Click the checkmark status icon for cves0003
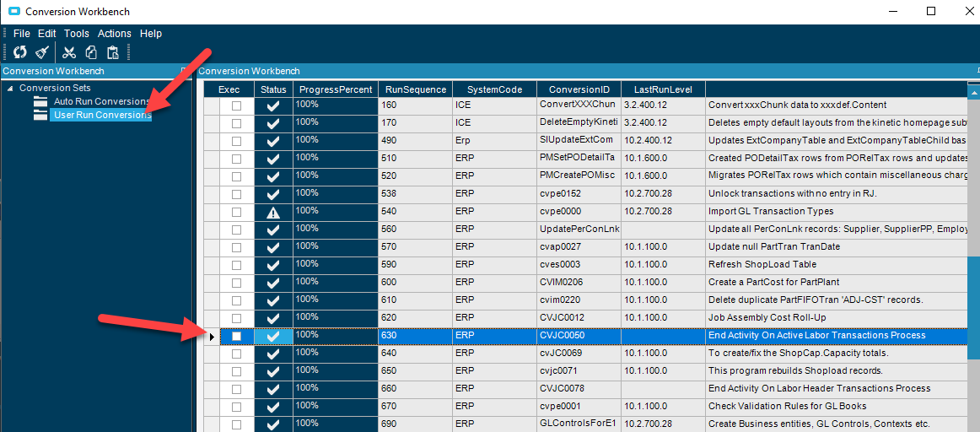The height and width of the screenshot is (432, 980). click(273, 266)
